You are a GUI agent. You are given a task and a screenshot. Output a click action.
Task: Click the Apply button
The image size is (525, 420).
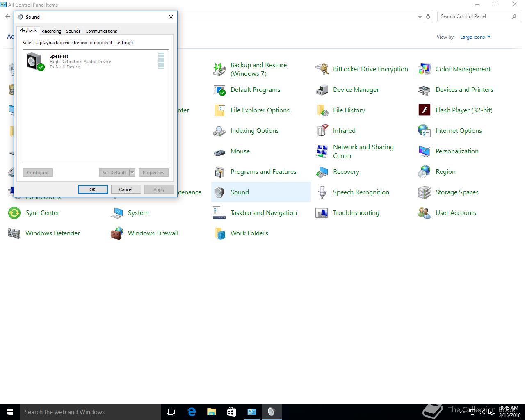[x=159, y=189]
